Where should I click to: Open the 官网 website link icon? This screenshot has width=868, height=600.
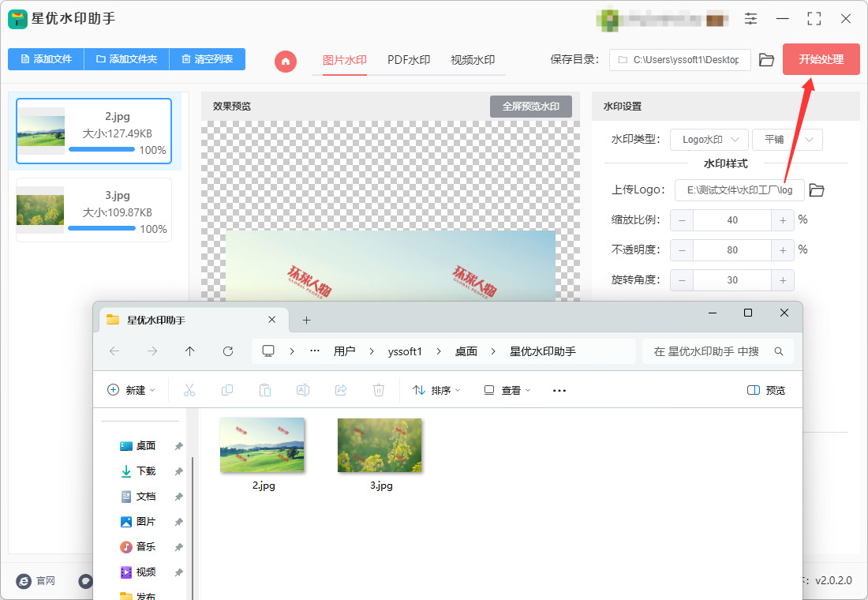pyautogui.click(x=23, y=580)
